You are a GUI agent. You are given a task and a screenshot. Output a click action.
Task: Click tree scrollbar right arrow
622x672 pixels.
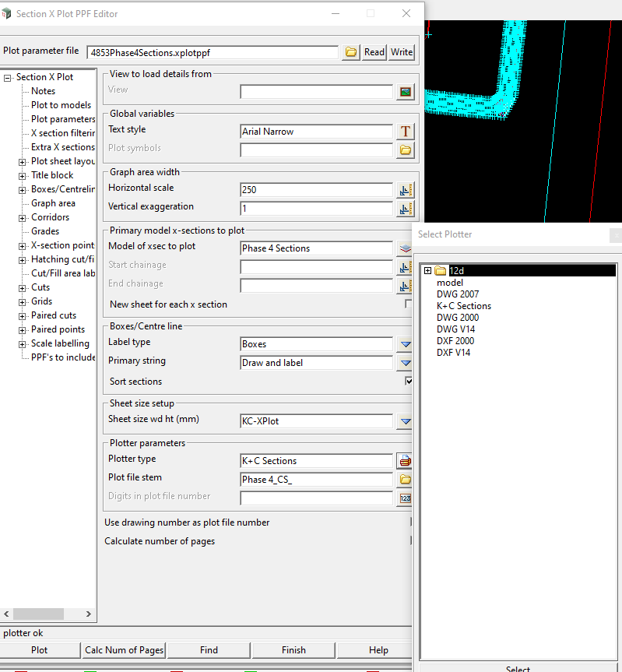pos(88,614)
